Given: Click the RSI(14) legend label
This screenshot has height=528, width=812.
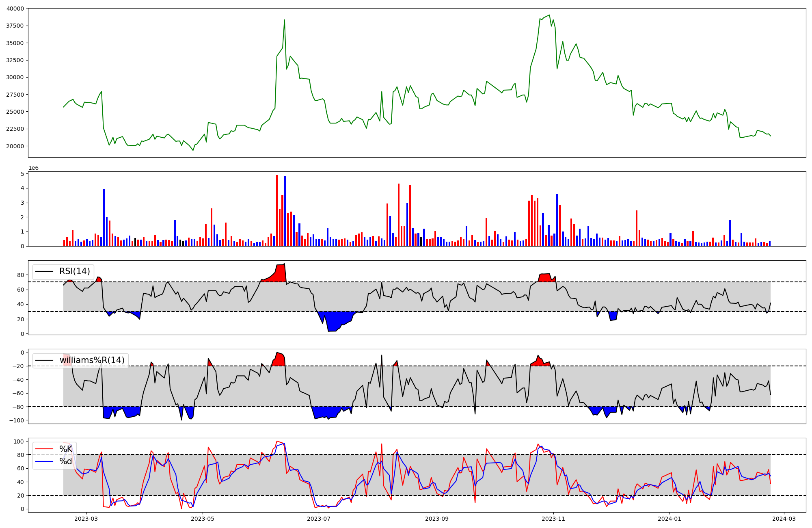Looking at the screenshot, I should tap(74, 271).
